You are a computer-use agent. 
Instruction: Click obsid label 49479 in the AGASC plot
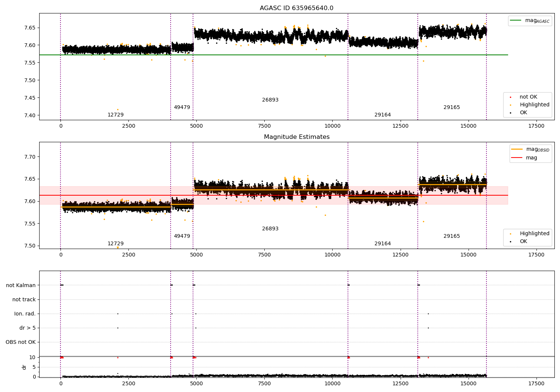pos(182,108)
